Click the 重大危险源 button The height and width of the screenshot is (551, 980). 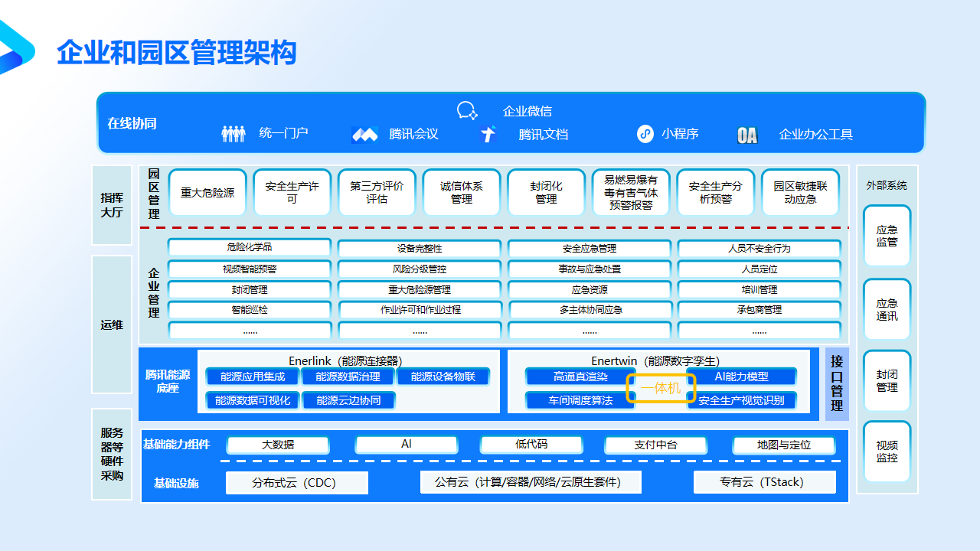click(207, 192)
